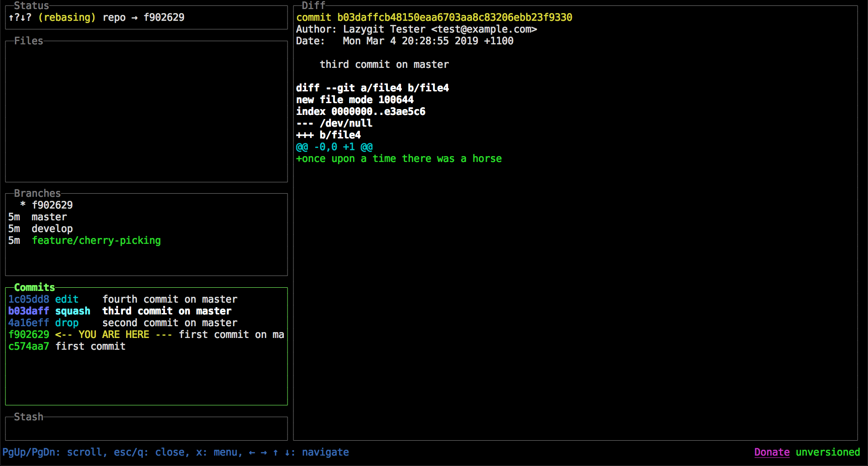
Task: Select the bottom commit c574aa7 'first commit'
Action: pyautogui.click(x=67, y=346)
